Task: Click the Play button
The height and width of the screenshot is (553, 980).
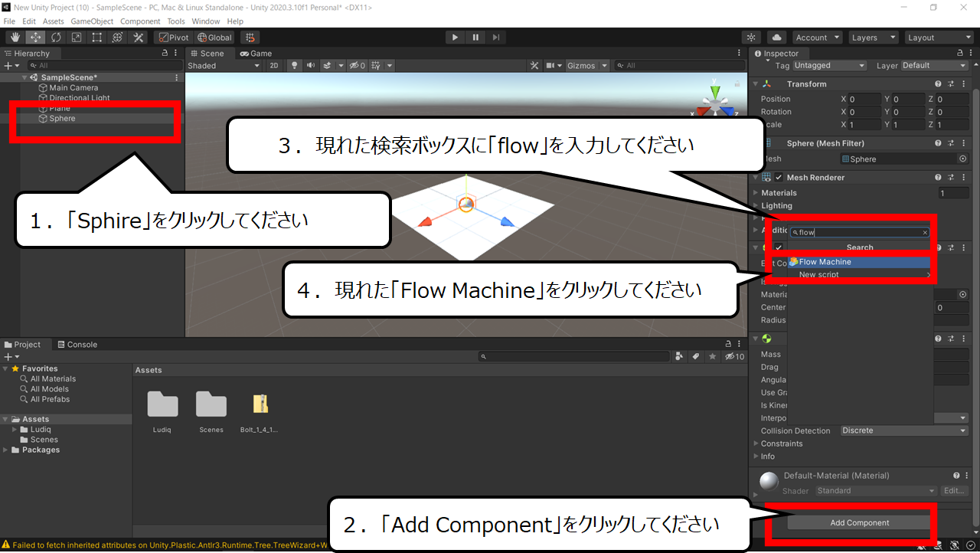Action: [455, 37]
